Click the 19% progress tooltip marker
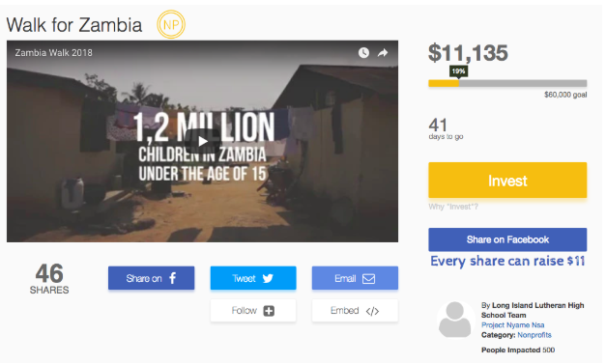This screenshot has width=606, height=364. point(458,71)
